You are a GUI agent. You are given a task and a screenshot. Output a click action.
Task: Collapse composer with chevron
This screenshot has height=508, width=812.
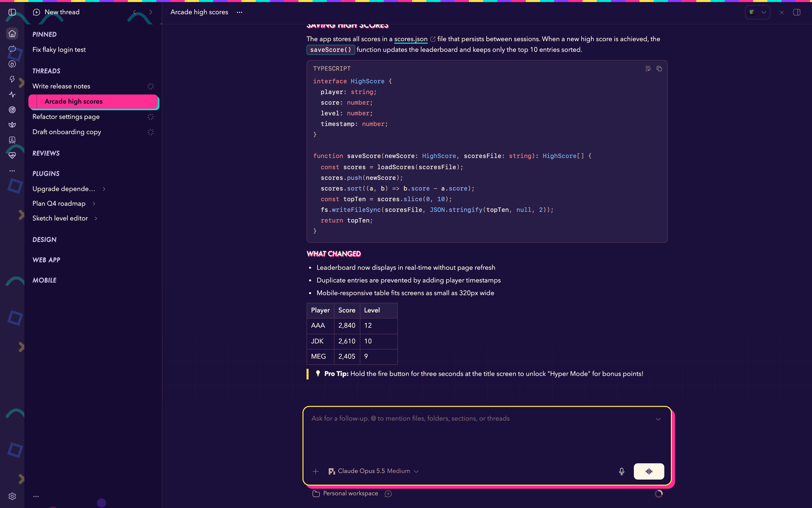coord(658,419)
